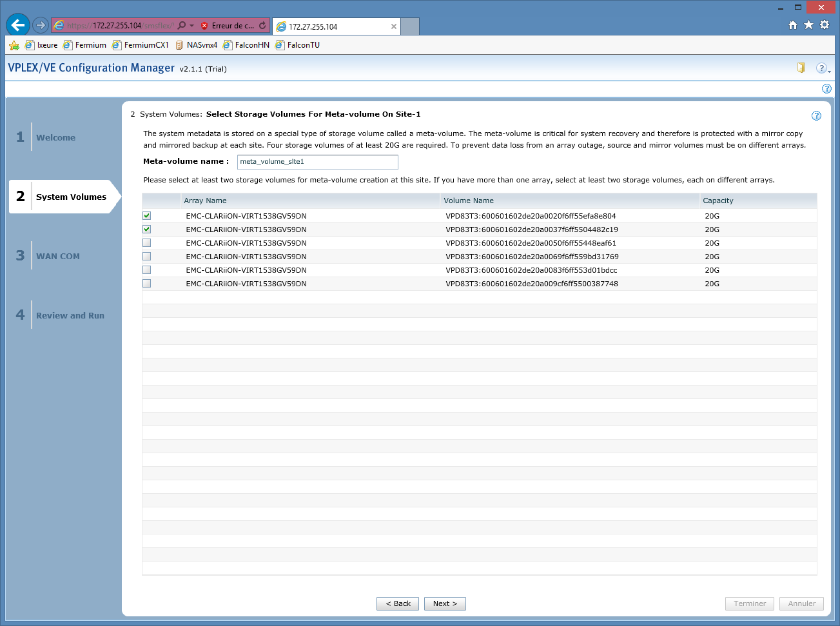Click the Next button
840x626 pixels.
(445, 603)
